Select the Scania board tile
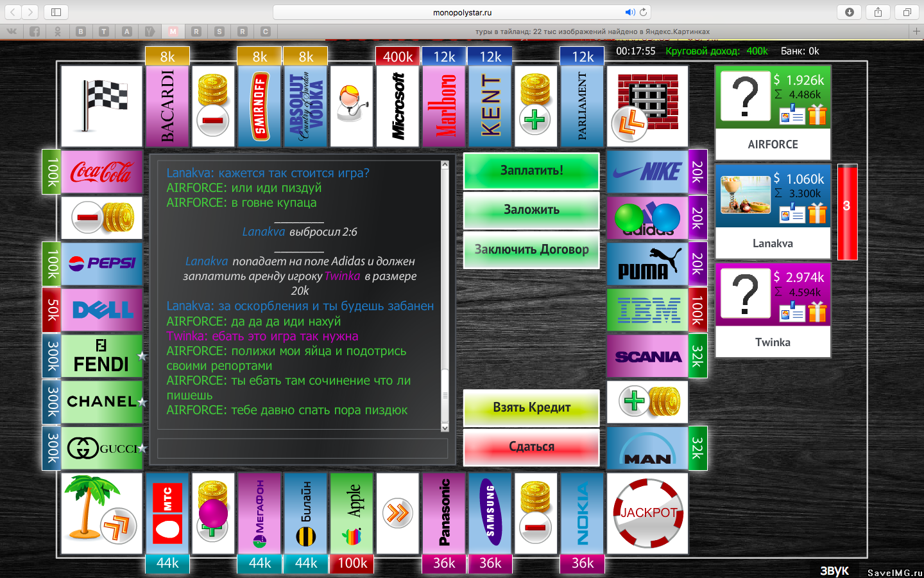 point(647,356)
